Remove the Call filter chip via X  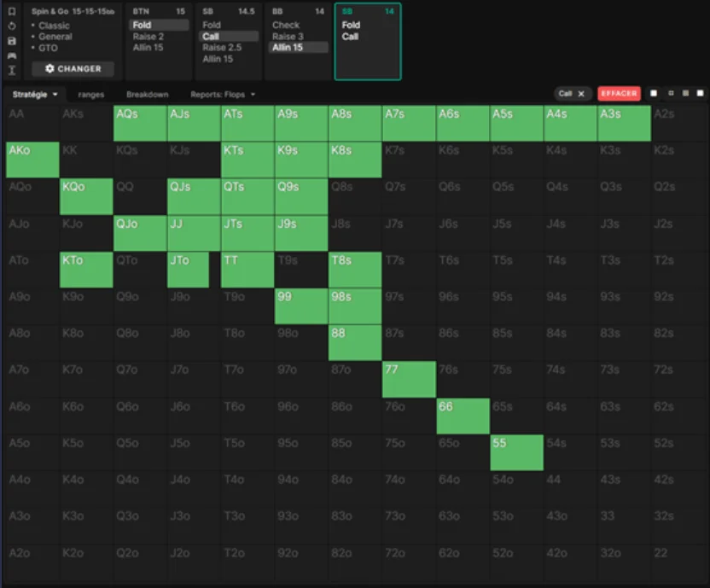(x=581, y=94)
